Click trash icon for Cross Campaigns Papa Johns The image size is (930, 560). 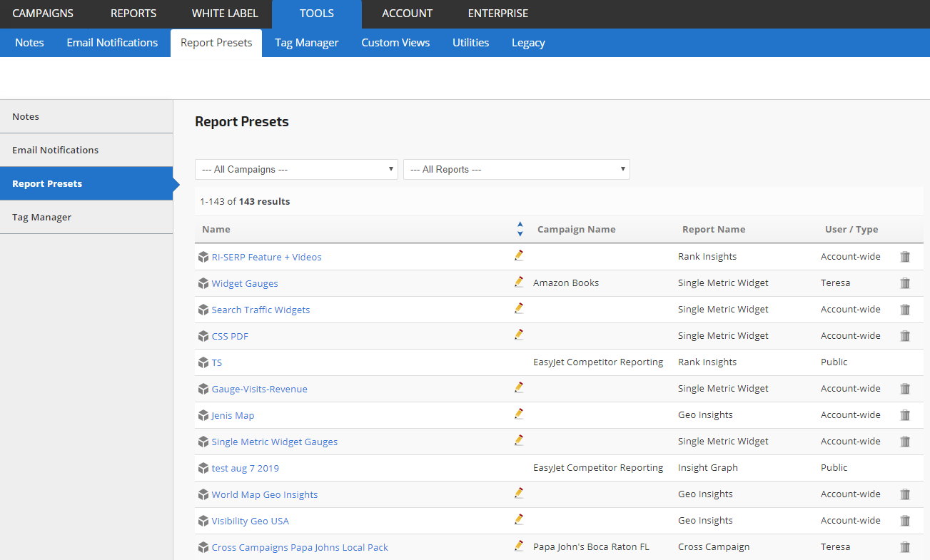pyautogui.click(x=905, y=547)
